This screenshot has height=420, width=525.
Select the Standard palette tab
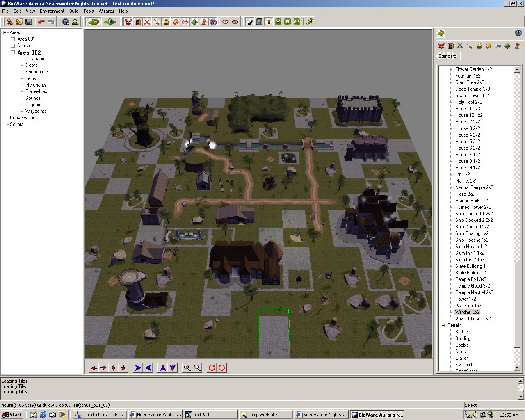tap(447, 56)
